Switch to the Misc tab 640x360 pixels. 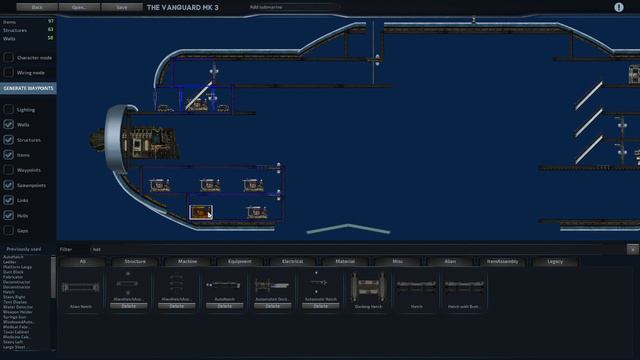pos(398,261)
